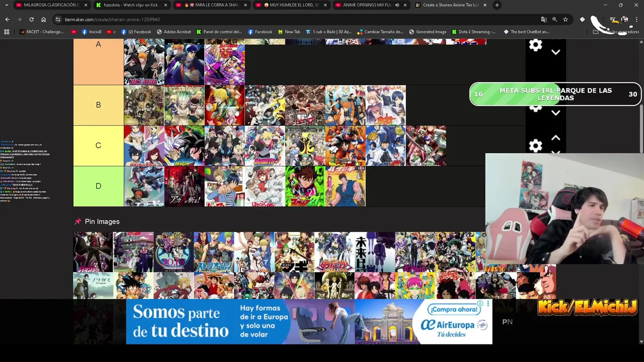Click the META SUBS progress bar overlay

pos(555,94)
